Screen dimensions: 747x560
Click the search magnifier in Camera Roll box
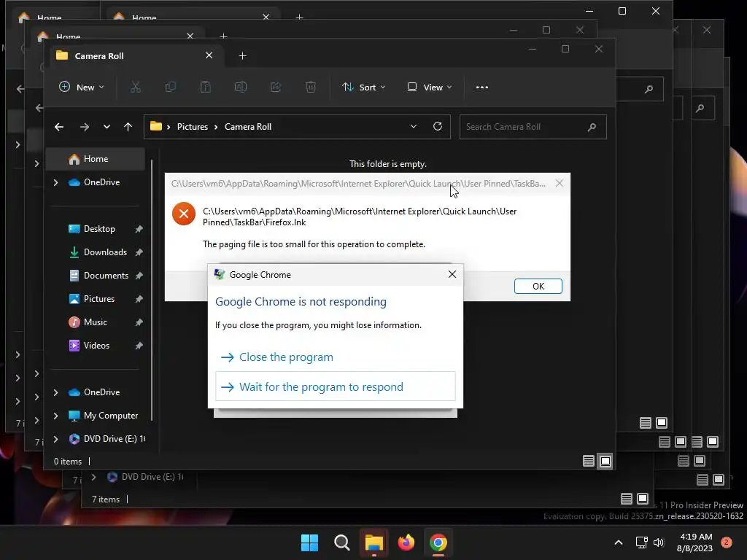click(x=592, y=127)
